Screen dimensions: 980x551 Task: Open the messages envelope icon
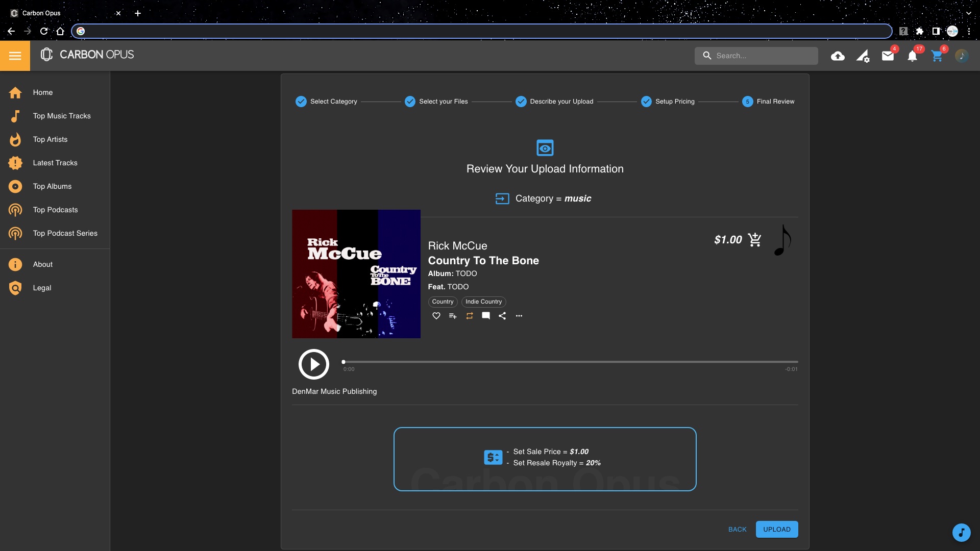(888, 56)
